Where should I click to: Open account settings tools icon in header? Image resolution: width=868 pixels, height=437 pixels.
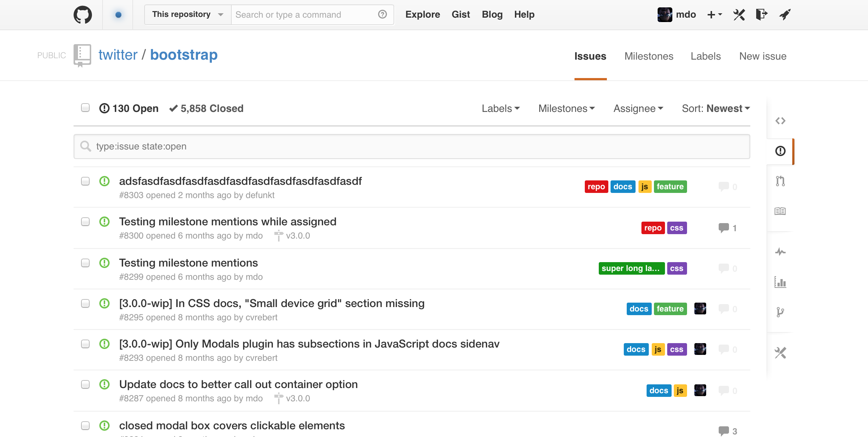739,15
